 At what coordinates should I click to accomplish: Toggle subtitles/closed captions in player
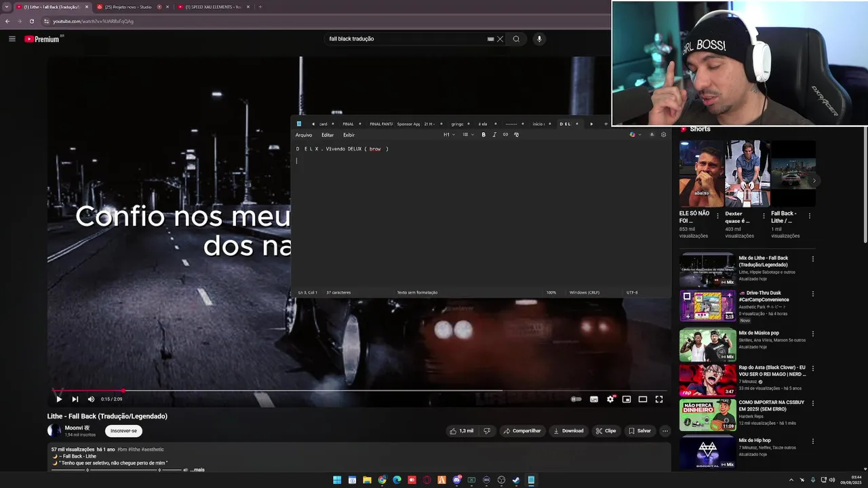pyautogui.click(x=594, y=399)
